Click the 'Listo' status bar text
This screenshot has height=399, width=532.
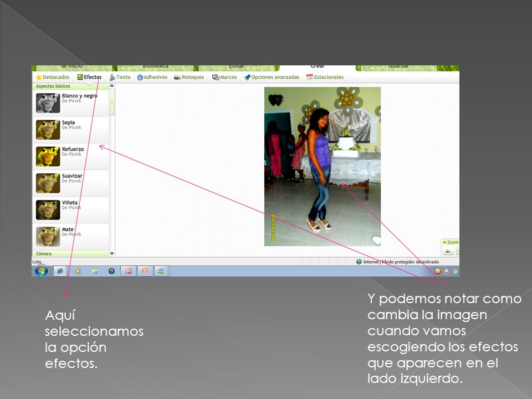37,262
